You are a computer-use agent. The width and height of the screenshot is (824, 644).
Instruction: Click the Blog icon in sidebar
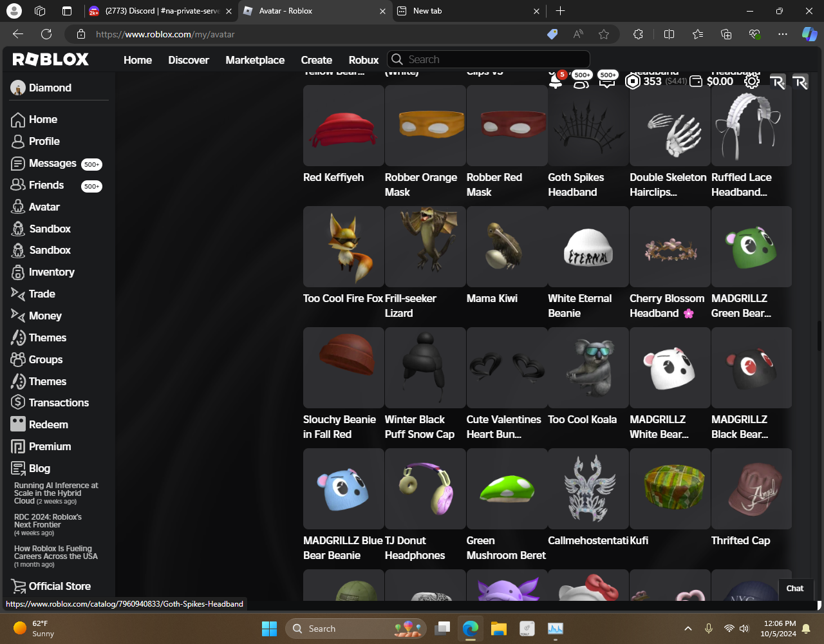click(x=18, y=469)
